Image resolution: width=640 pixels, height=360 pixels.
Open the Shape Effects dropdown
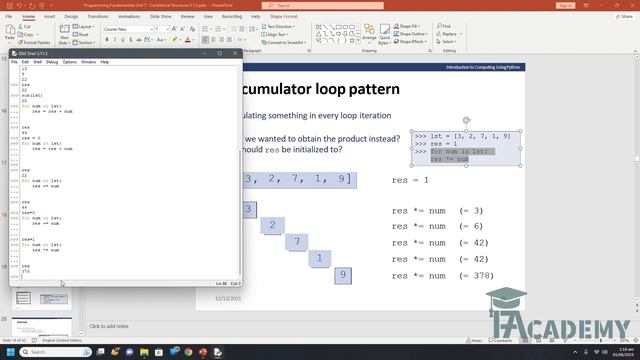[x=411, y=42]
